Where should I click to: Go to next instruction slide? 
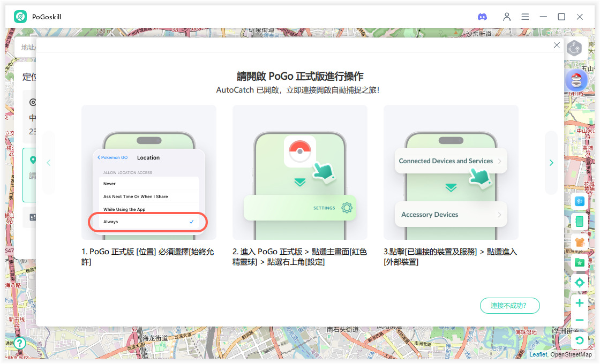tap(551, 163)
